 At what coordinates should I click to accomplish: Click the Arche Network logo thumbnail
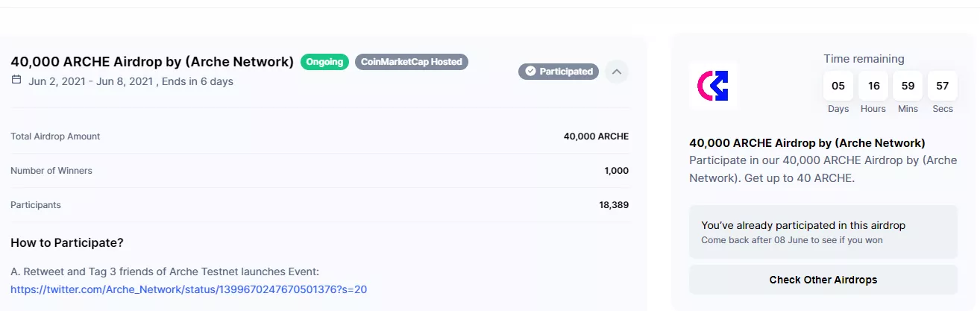pyautogui.click(x=714, y=86)
